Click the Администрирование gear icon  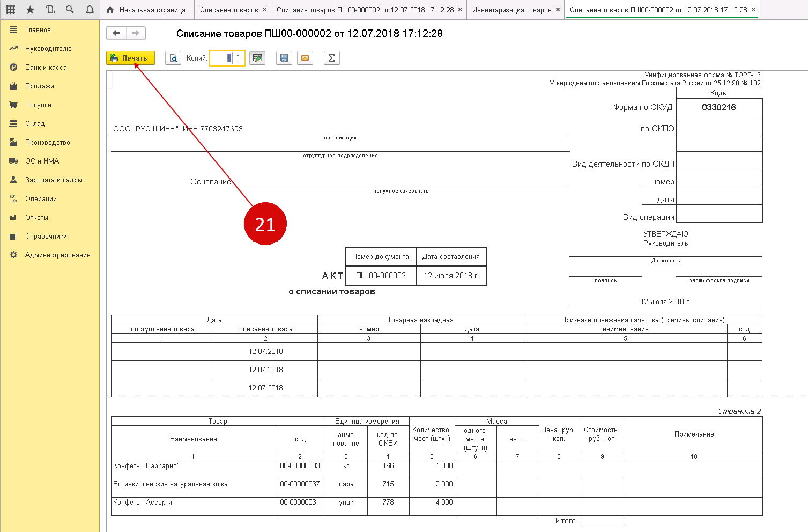pyautogui.click(x=13, y=255)
